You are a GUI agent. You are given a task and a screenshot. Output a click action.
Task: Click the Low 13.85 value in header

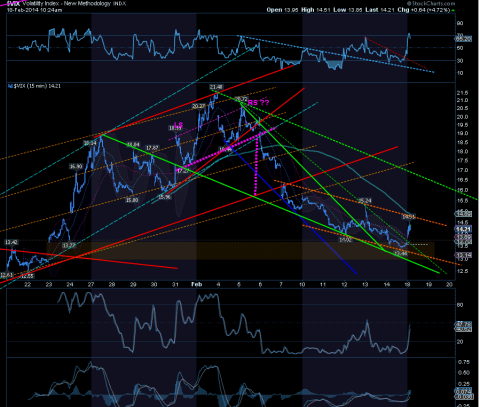tap(348, 10)
